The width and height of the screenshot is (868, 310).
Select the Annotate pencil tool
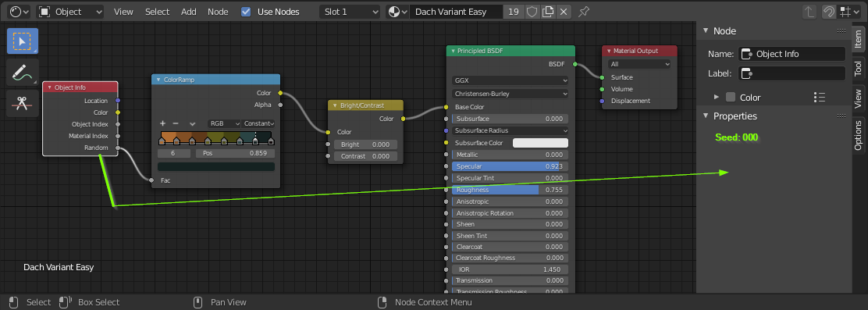(x=22, y=73)
